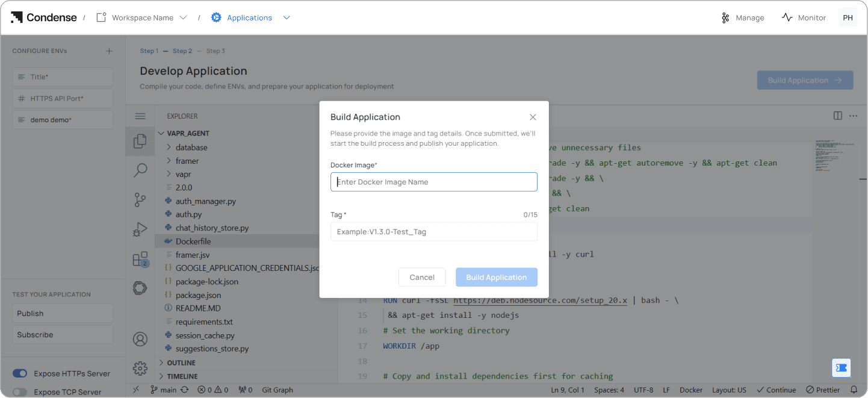The width and height of the screenshot is (868, 398).
Task: Open the PH user avatar
Action: point(848,17)
